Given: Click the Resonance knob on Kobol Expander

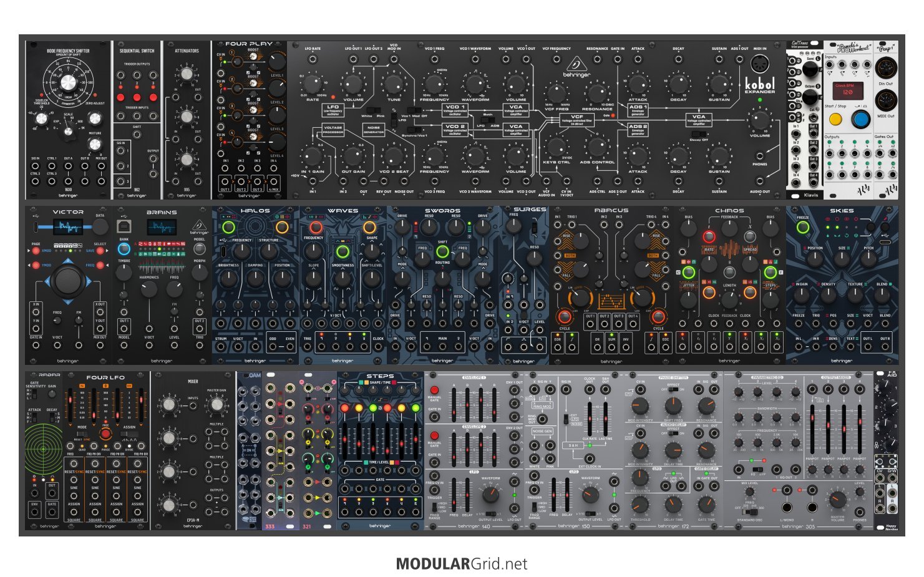Looking at the screenshot, I should click(x=597, y=94).
